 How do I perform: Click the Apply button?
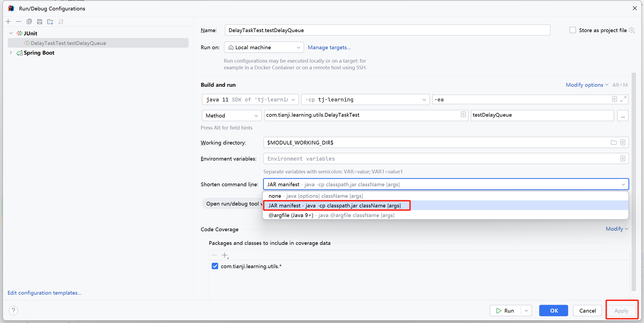tap(621, 310)
